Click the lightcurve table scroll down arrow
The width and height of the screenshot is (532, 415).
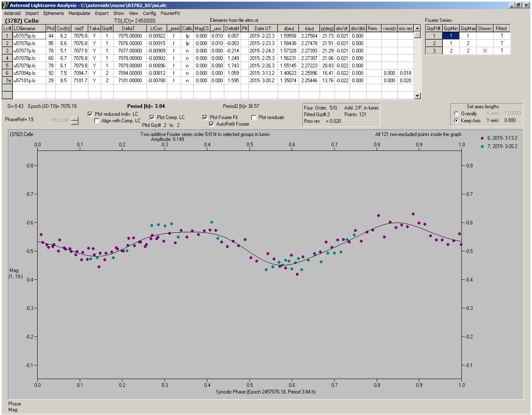coord(418,96)
